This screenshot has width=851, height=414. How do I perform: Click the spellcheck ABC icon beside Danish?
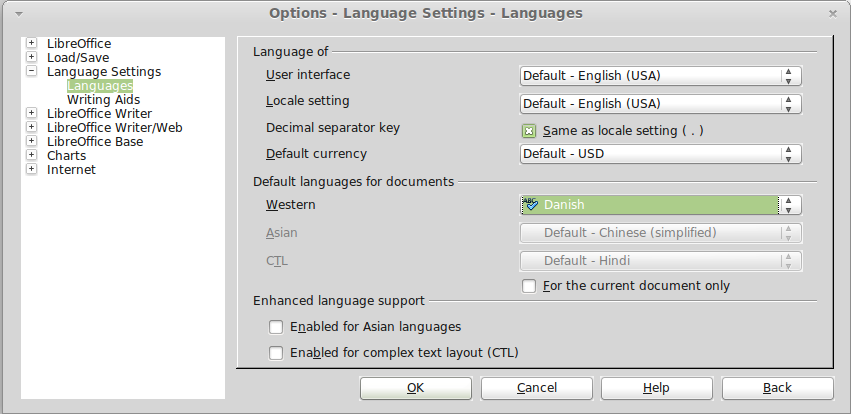tap(530, 205)
